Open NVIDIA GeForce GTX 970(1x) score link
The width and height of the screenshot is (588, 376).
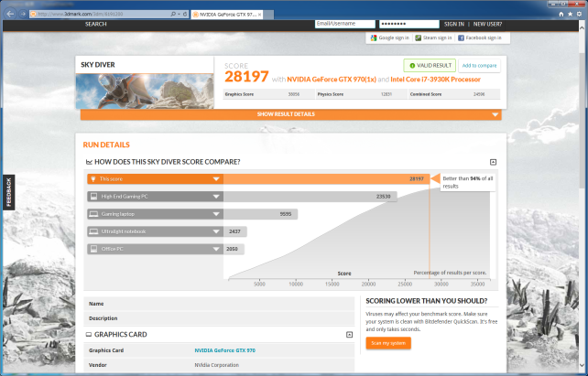(x=332, y=80)
